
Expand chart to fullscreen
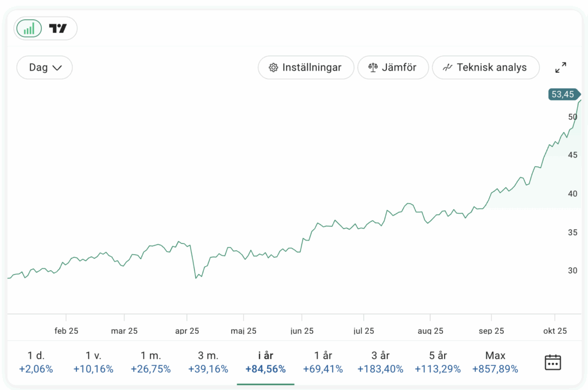pos(561,68)
